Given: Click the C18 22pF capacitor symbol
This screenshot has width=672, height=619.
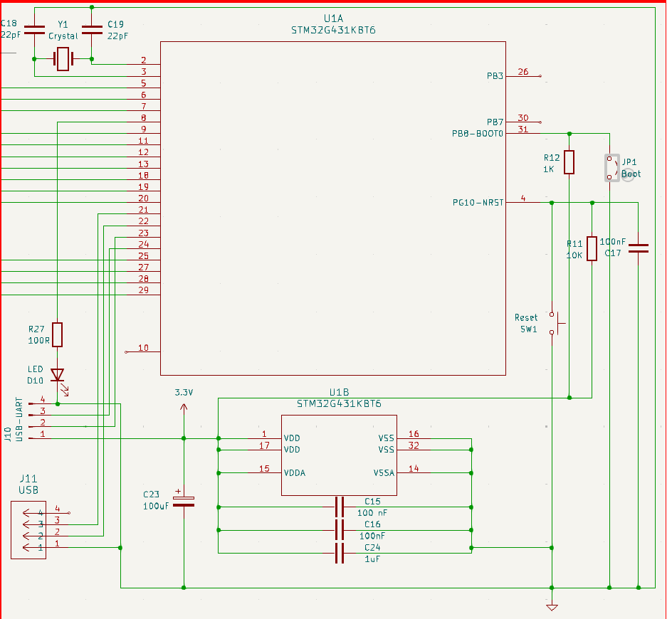Looking at the screenshot, I should [x=34, y=30].
